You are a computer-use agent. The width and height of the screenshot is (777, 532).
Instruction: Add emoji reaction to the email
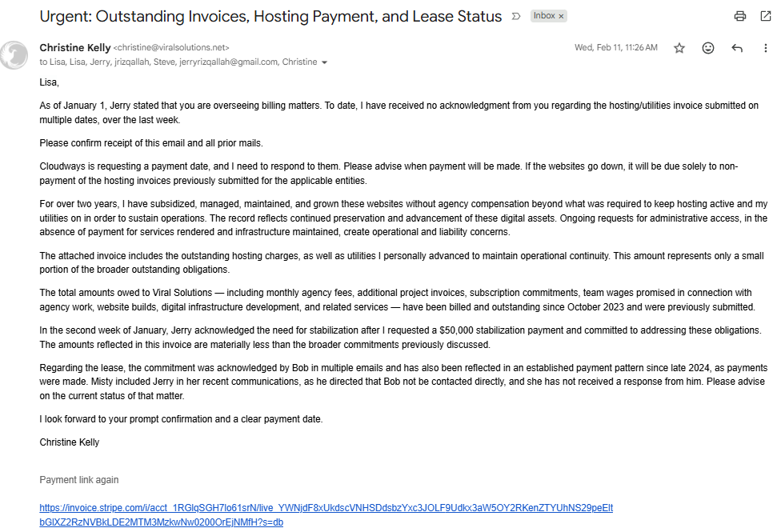click(708, 47)
